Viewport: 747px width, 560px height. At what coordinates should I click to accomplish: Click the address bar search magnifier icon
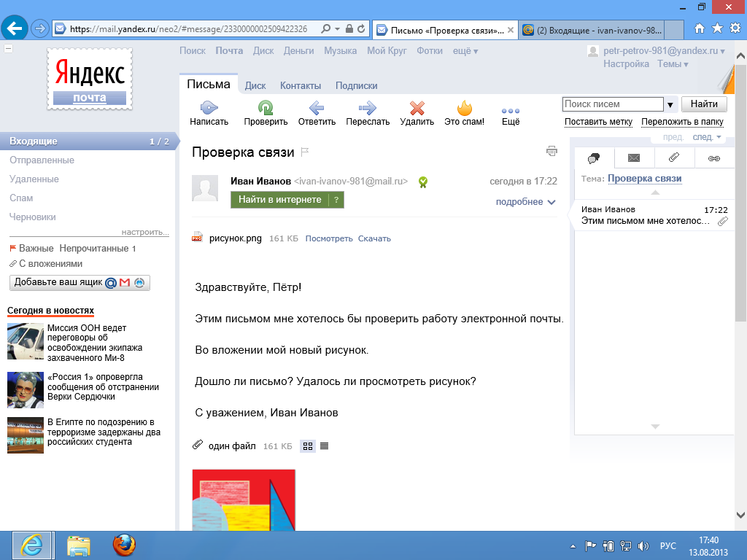(x=326, y=29)
